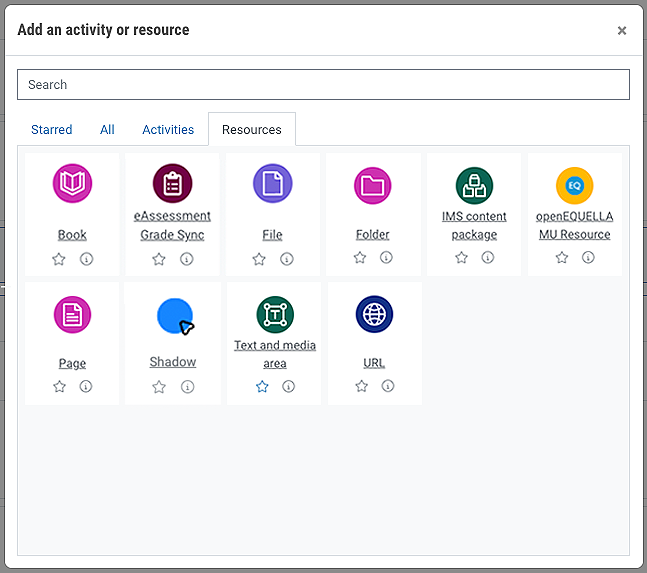647x573 pixels.
Task: Pick the Folder resource icon
Action: point(373,185)
